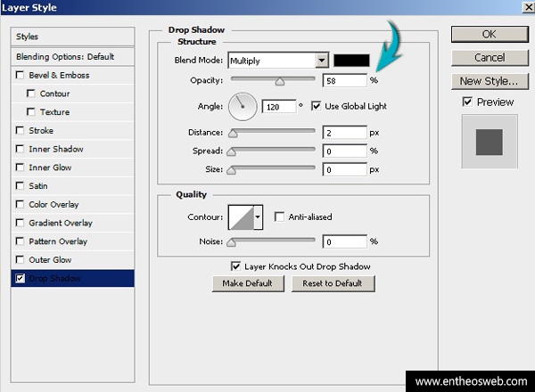Click the black shadow color swatch
This screenshot has height=392, width=535.
click(x=350, y=61)
